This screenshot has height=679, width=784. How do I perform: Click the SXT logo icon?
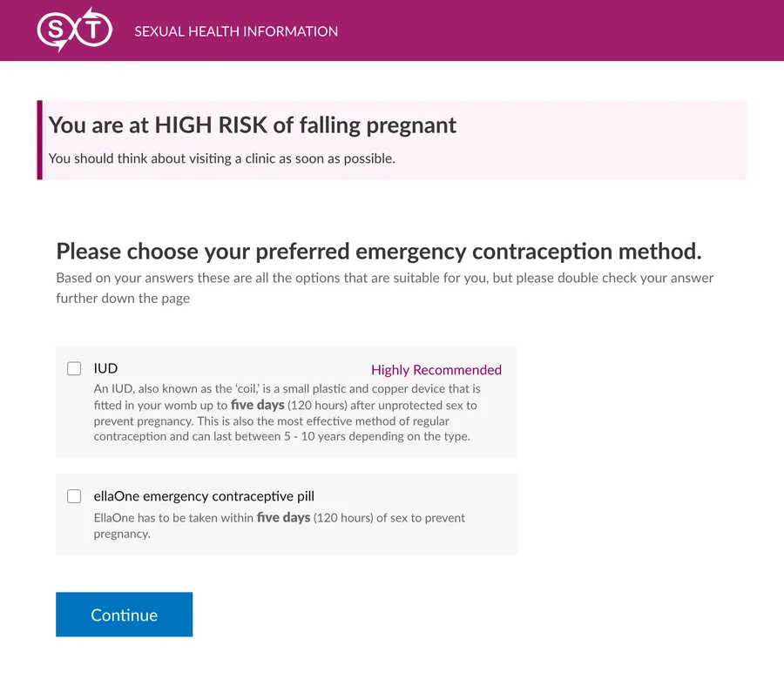pyautogui.click(x=74, y=30)
